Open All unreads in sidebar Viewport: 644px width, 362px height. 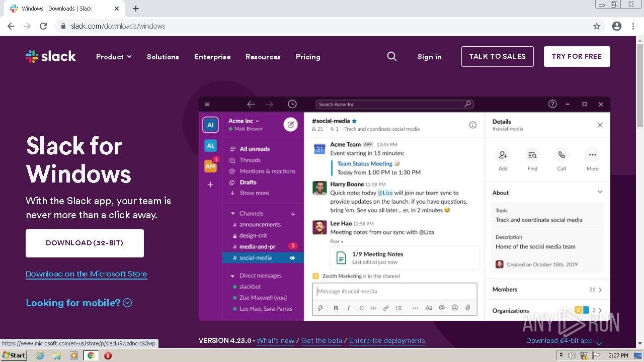255,149
